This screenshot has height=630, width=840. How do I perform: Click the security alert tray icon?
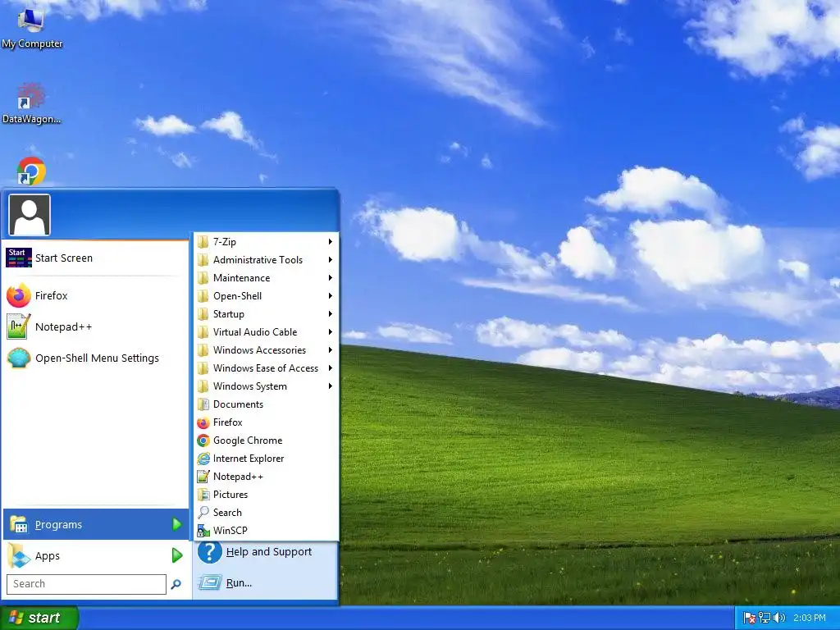(x=750, y=619)
